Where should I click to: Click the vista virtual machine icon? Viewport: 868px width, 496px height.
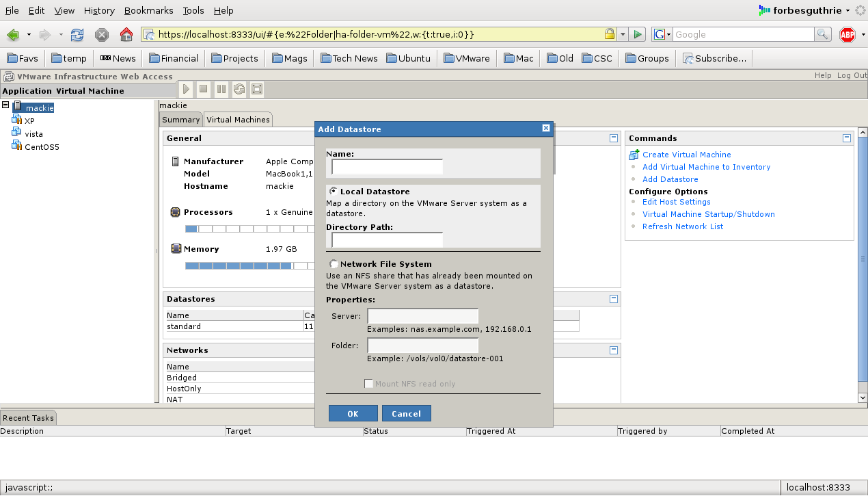[x=17, y=133]
